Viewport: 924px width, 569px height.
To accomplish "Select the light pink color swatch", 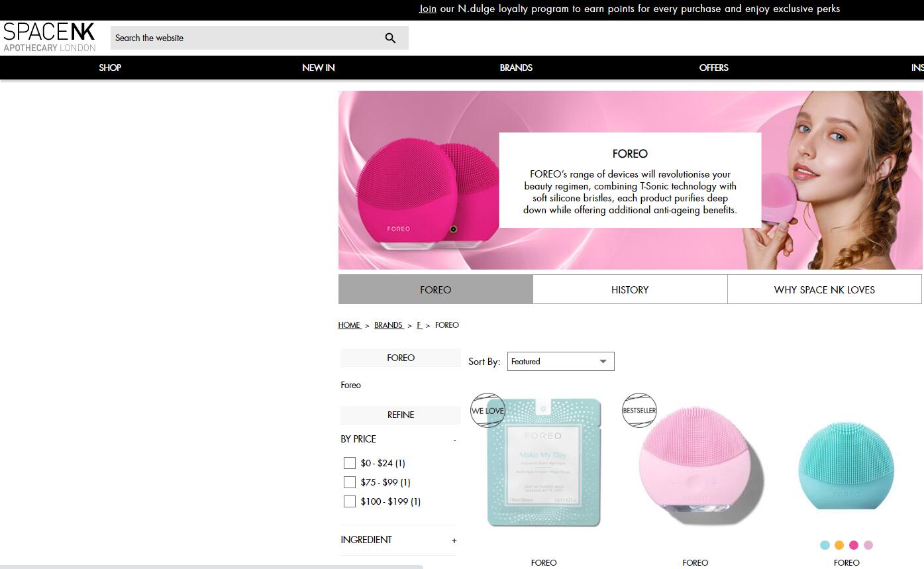I will (x=868, y=545).
